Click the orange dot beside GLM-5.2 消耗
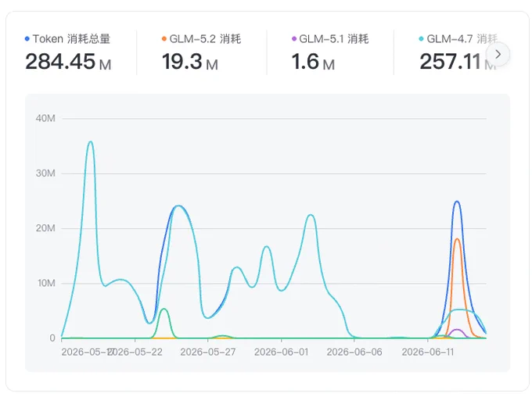Screen dimensions: 532x404 coord(164,39)
